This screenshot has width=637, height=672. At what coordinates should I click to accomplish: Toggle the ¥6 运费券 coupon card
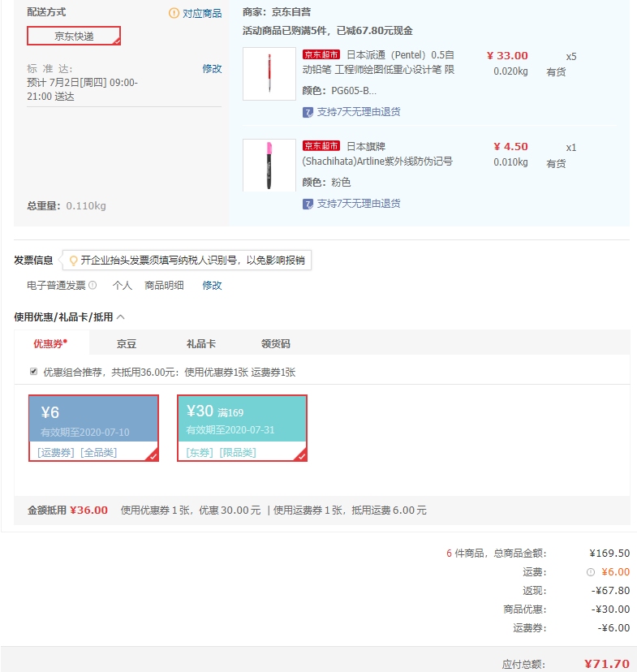click(94, 429)
